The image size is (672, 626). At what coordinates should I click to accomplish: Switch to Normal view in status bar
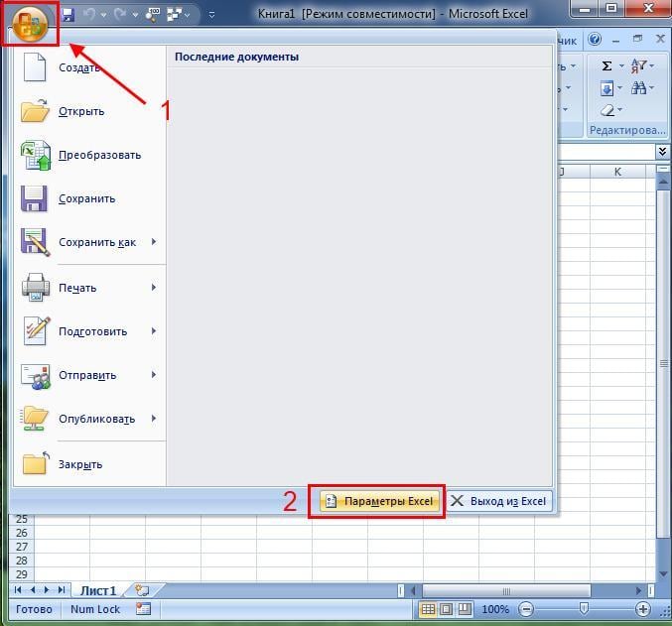pos(428,609)
